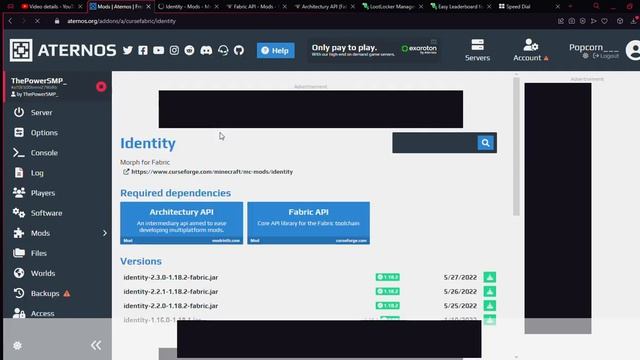Screen dimensions: 640x360
Task: Click the page vertical scrollbar
Action: [516, 147]
